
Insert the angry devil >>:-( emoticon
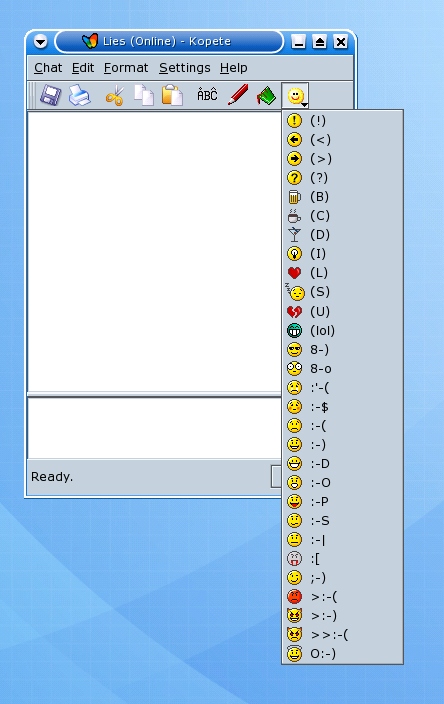[342, 635]
